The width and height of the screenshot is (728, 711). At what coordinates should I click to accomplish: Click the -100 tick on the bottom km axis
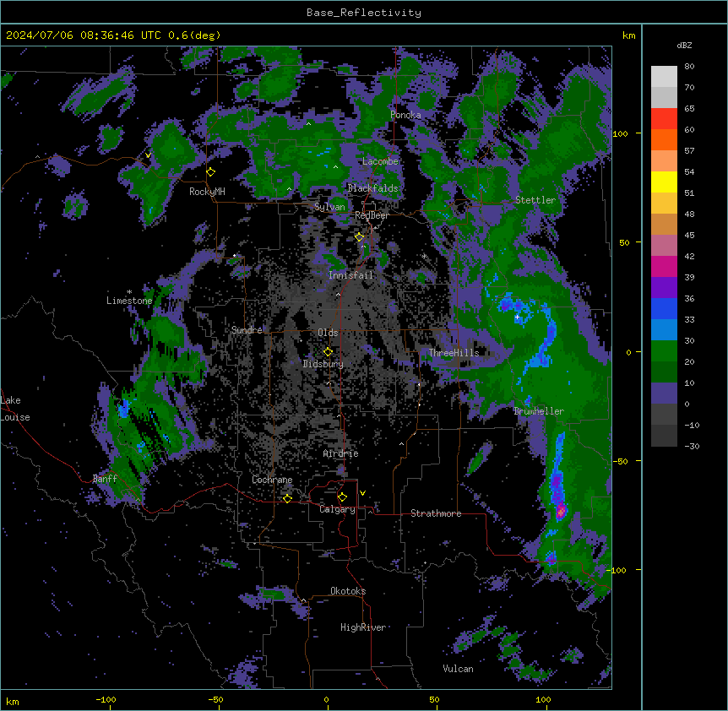(x=106, y=699)
